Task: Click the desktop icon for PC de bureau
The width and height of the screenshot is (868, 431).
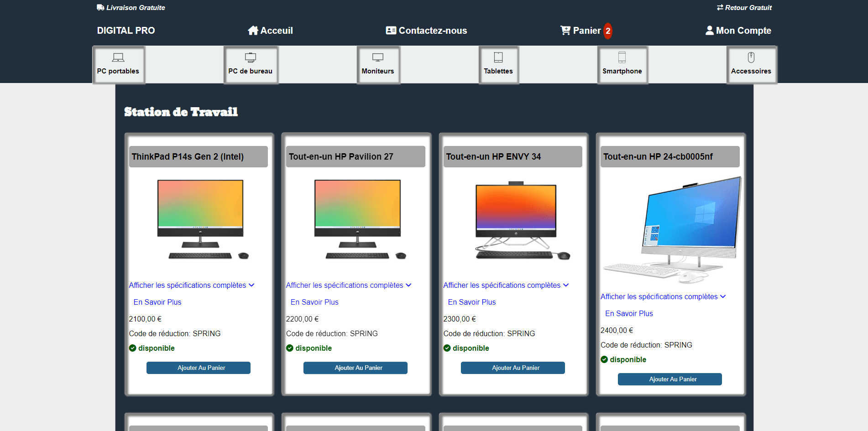Action: point(251,57)
